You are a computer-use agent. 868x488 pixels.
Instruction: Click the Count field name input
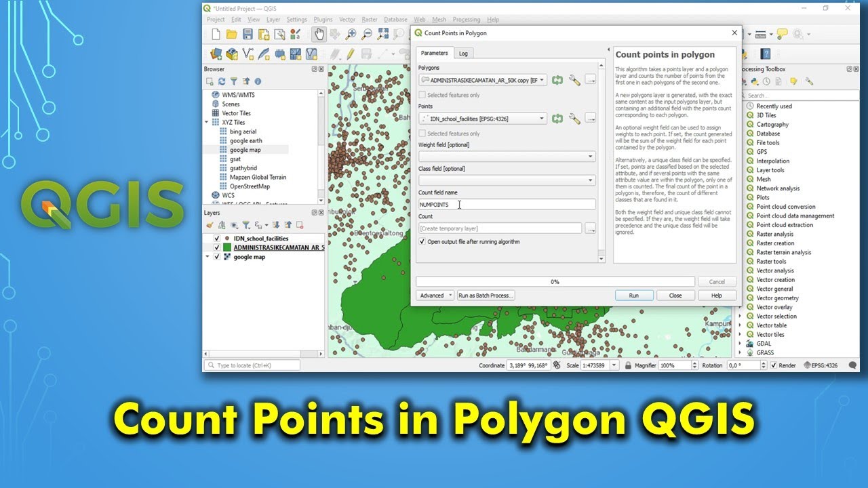coord(507,205)
